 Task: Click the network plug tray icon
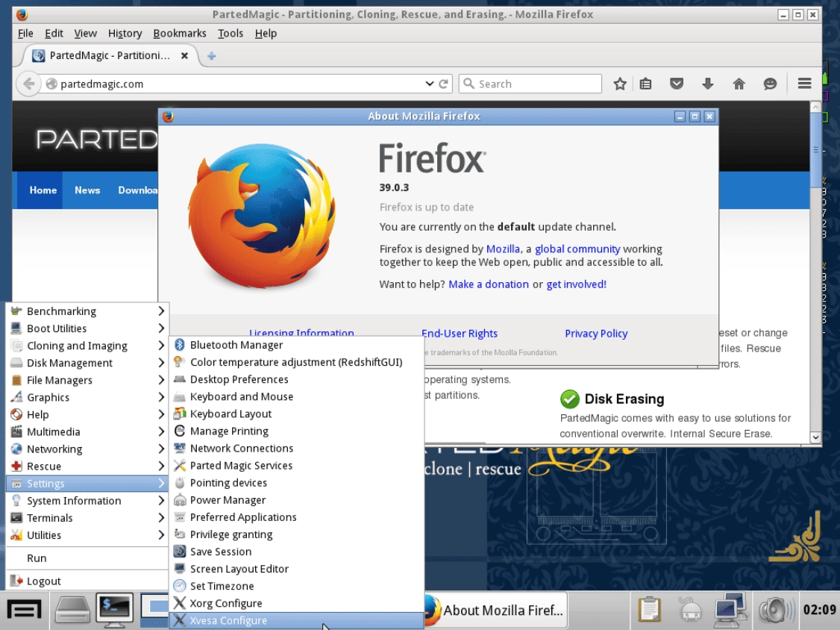pyautogui.click(x=690, y=610)
